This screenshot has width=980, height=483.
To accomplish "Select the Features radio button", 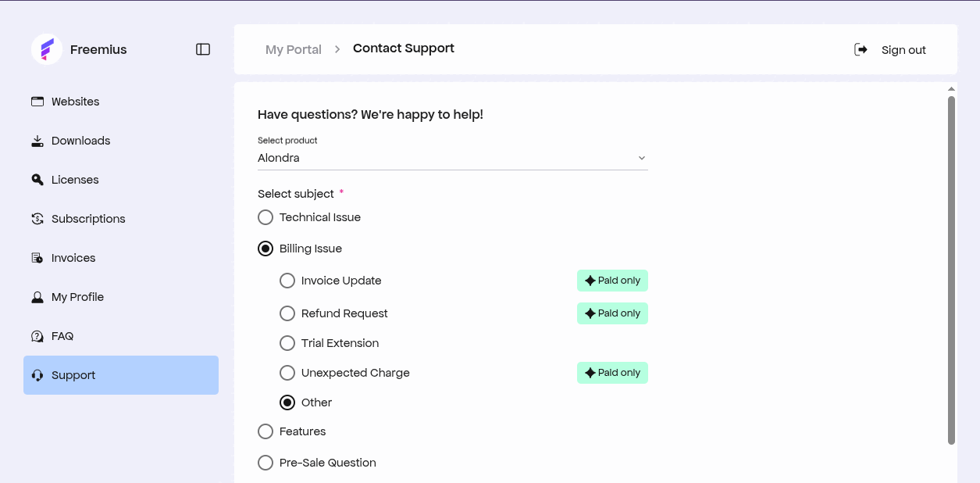I will pos(265,431).
